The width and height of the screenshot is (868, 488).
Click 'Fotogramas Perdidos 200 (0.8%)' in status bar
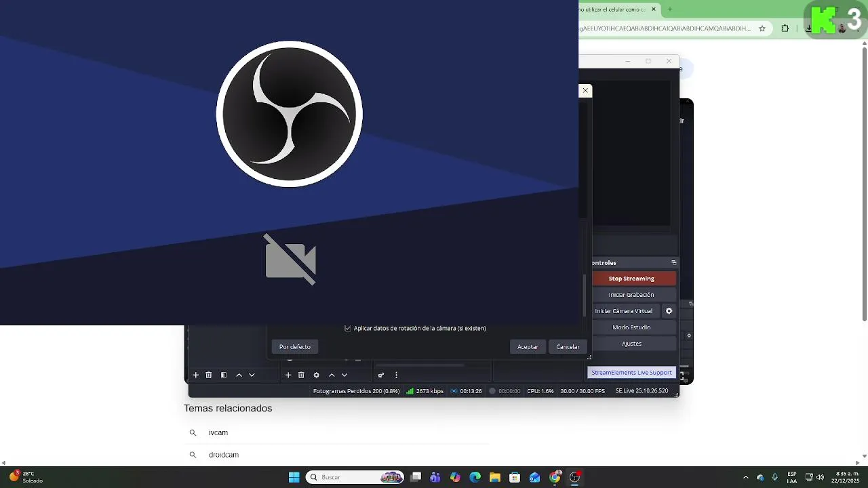pos(357,391)
